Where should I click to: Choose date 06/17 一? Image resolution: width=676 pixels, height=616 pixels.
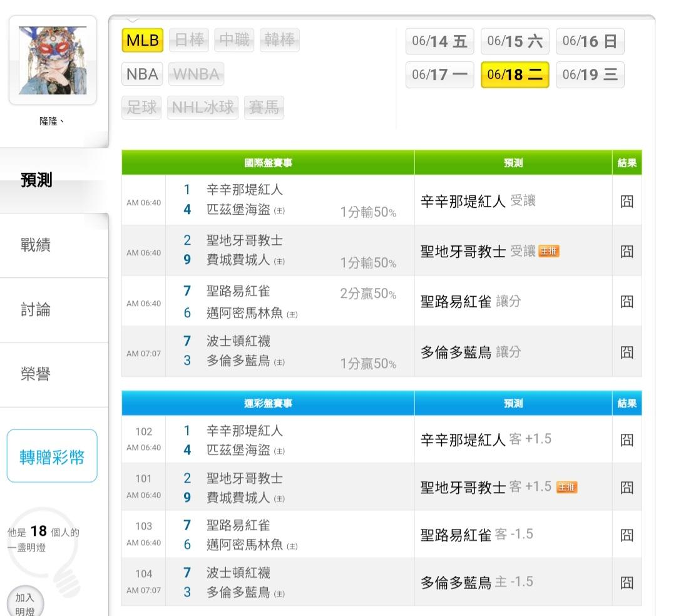[x=440, y=75]
